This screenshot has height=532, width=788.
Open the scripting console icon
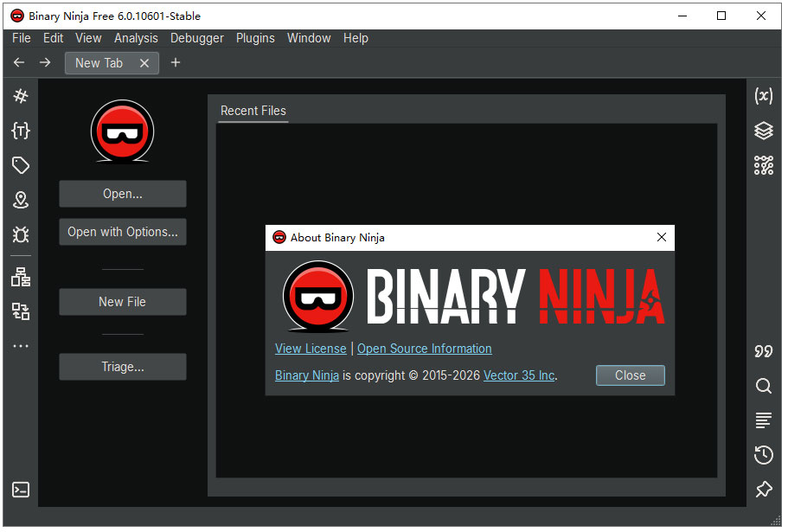tap(21, 490)
